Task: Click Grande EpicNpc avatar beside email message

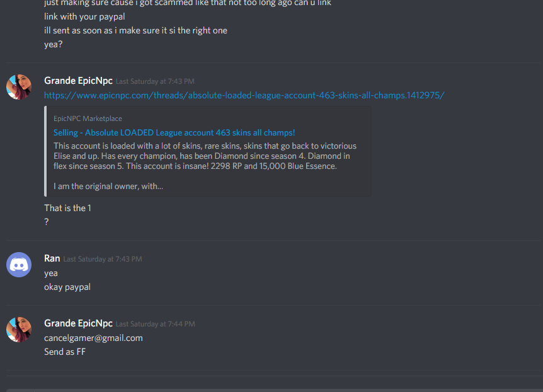Action: (x=19, y=330)
